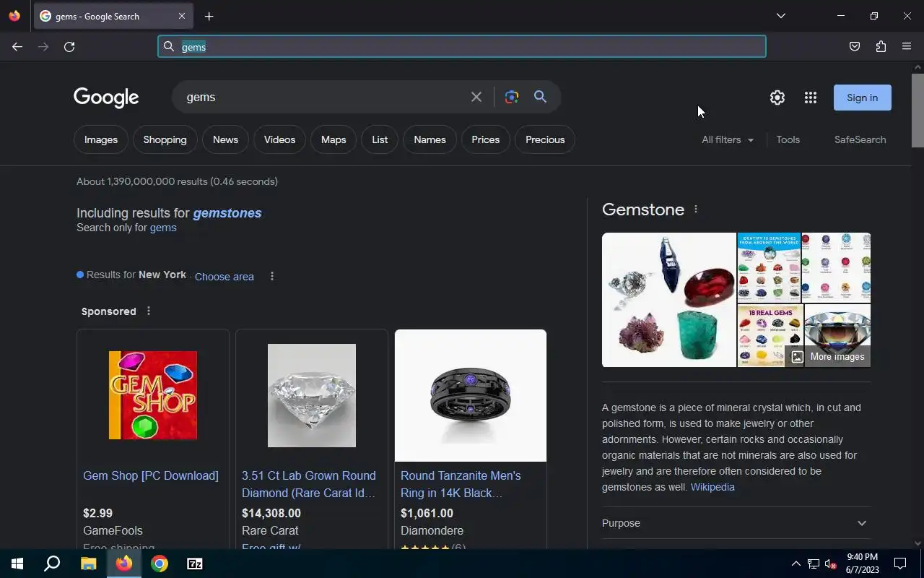This screenshot has width=924, height=578.
Task: Open the network status tray icon
Action: [x=814, y=564]
